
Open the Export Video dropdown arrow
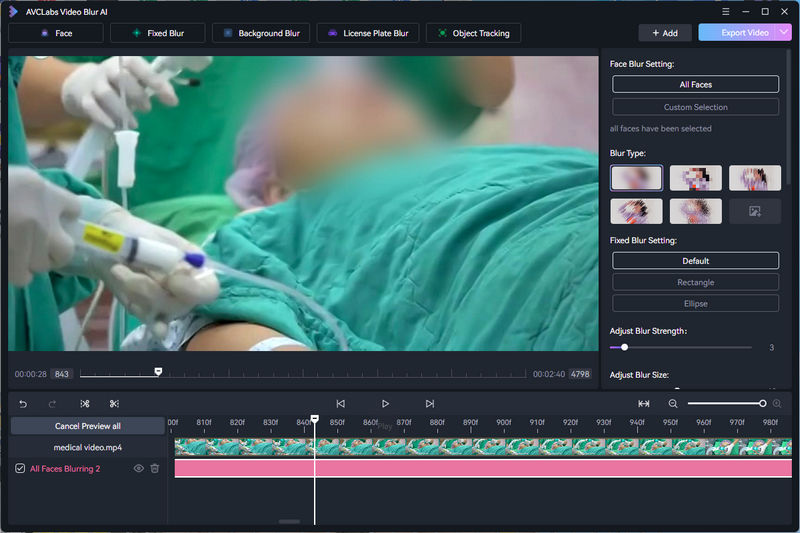click(x=785, y=33)
